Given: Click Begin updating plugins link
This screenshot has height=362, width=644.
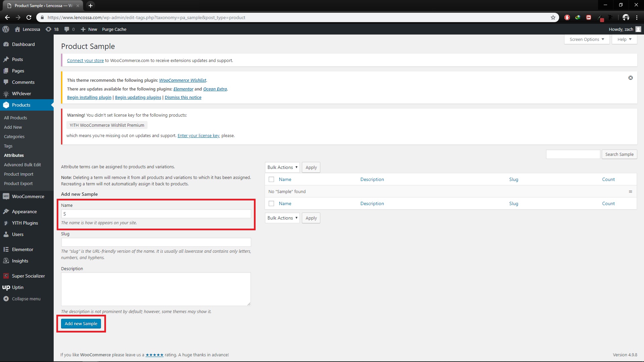Looking at the screenshot, I should point(138,97).
